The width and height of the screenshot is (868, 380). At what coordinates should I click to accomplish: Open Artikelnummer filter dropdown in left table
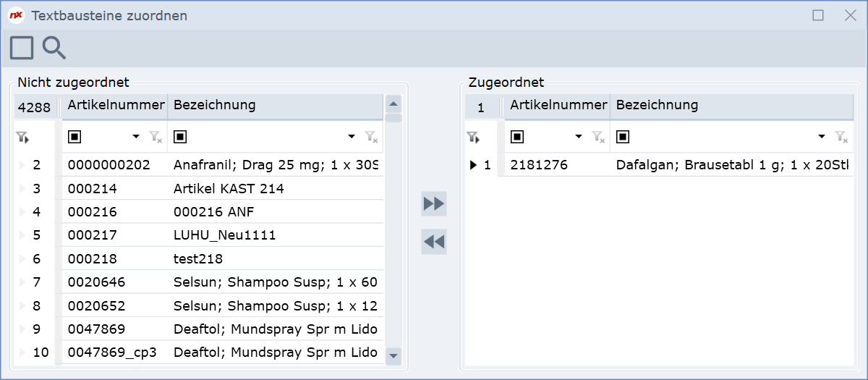pyautogui.click(x=135, y=137)
